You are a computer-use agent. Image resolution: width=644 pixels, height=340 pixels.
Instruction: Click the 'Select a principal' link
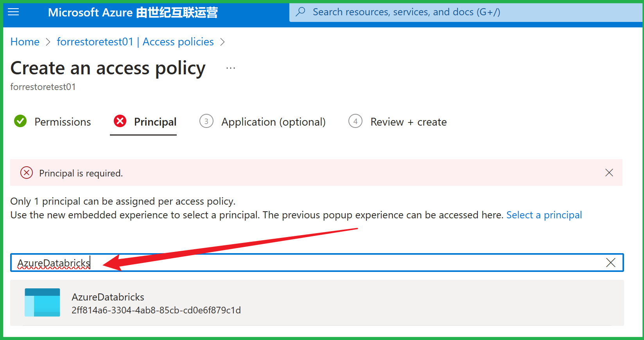pos(544,215)
